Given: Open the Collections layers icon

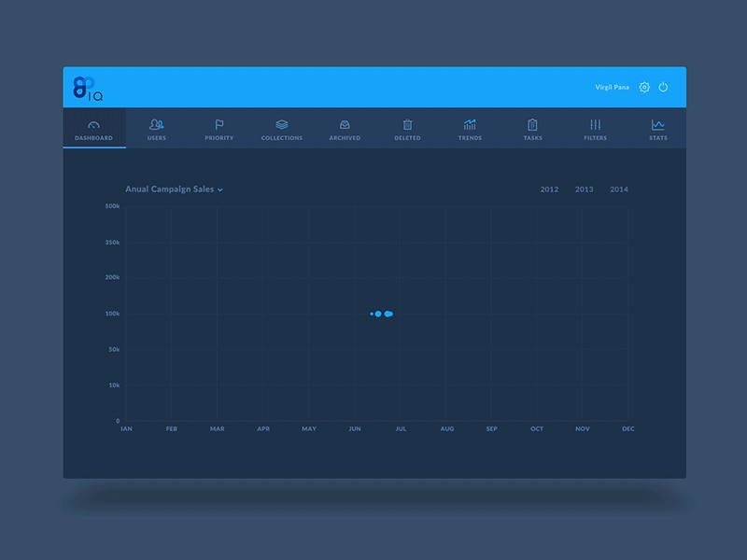Looking at the screenshot, I should (x=282, y=125).
